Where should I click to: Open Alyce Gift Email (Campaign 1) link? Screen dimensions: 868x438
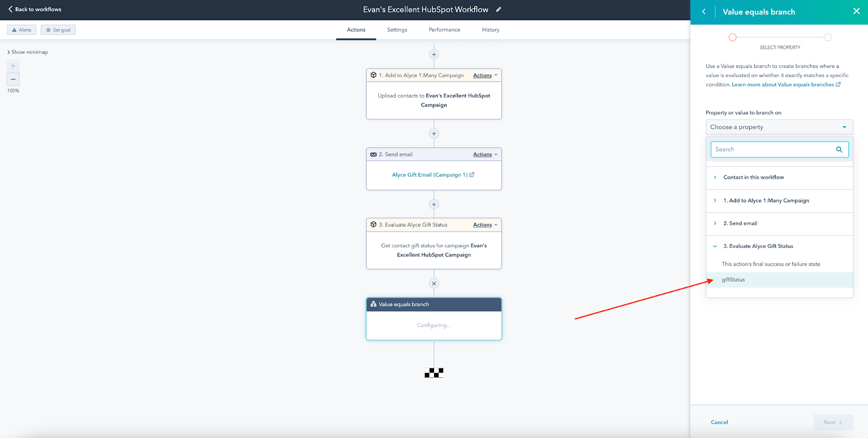click(433, 175)
